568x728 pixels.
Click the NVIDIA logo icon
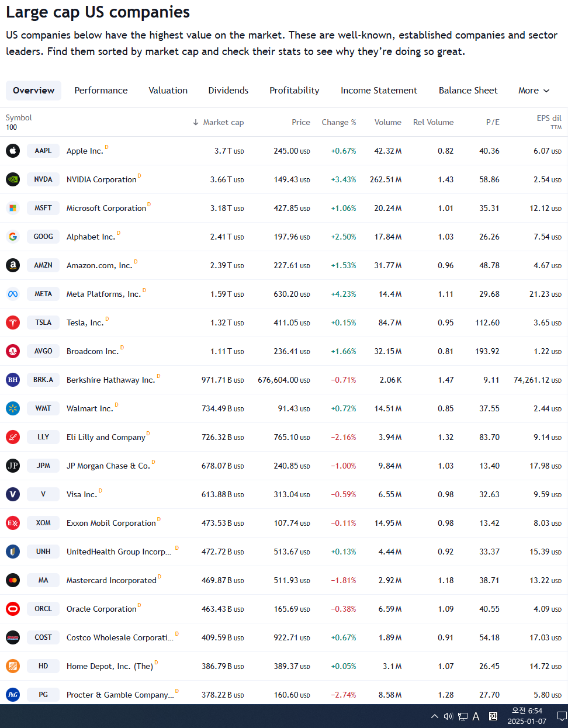click(x=13, y=179)
